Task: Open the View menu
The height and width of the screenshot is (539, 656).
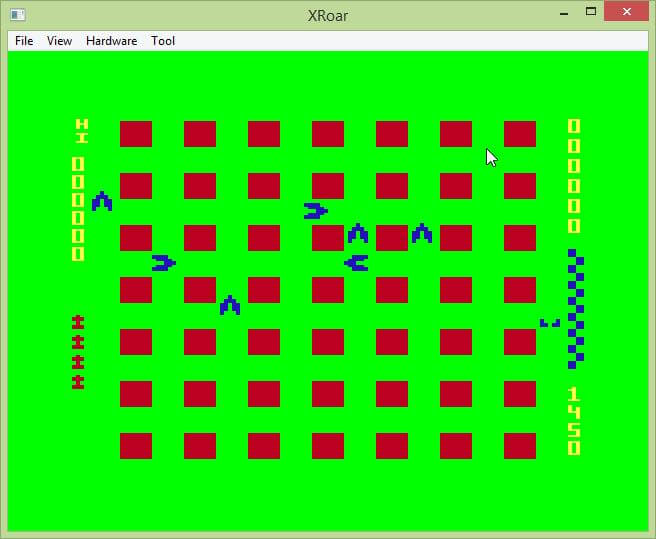Action: pyautogui.click(x=59, y=41)
